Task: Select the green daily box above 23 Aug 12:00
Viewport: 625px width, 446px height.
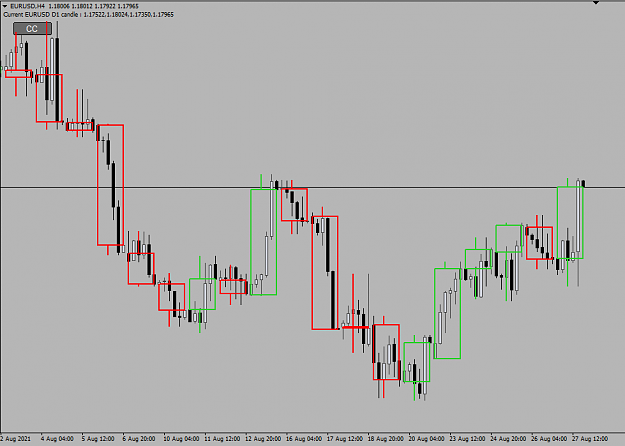Action: click(x=478, y=259)
